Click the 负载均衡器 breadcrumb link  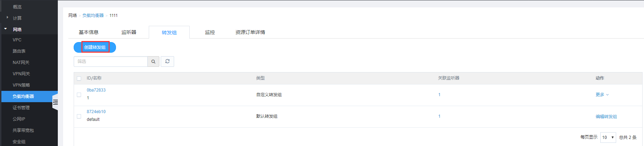coord(93,16)
